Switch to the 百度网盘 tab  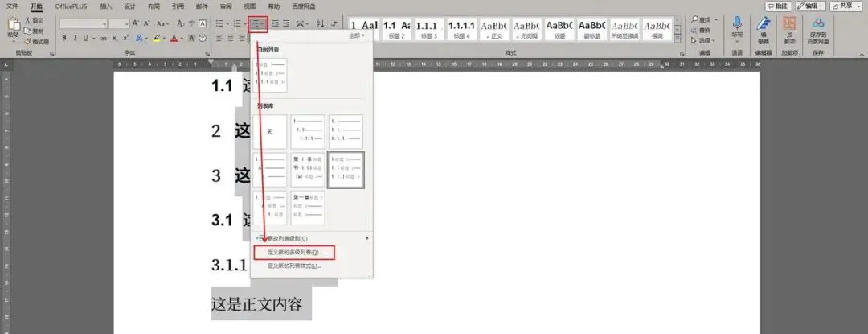point(304,6)
